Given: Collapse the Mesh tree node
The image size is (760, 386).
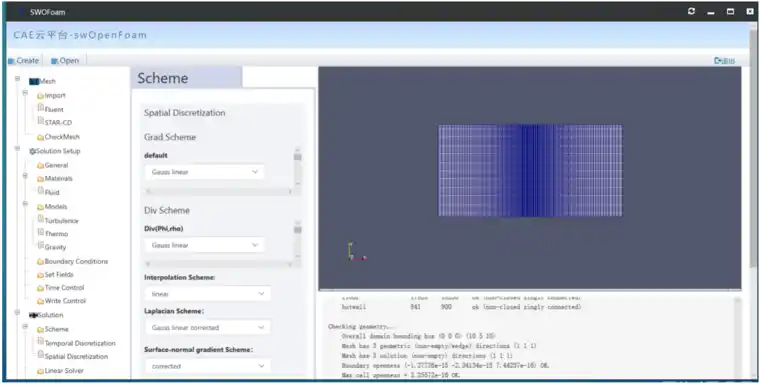Looking at the screenshot, I should pos(17,79).
